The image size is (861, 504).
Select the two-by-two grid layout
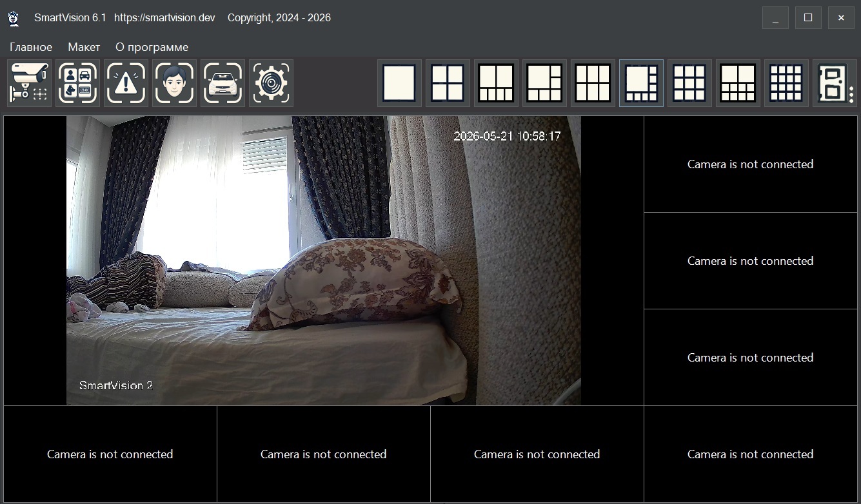pos(448,83)
